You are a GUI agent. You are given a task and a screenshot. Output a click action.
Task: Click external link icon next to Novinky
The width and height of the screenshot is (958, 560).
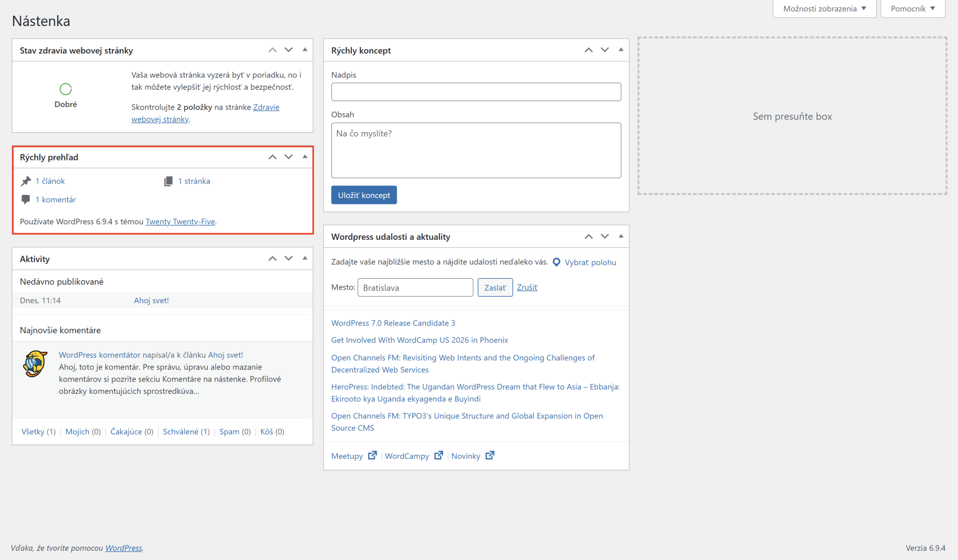coord(490,455)
